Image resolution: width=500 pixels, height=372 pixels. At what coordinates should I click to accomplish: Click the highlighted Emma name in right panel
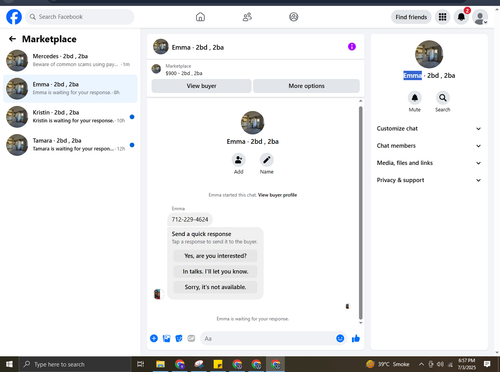(x=413, y=76)
